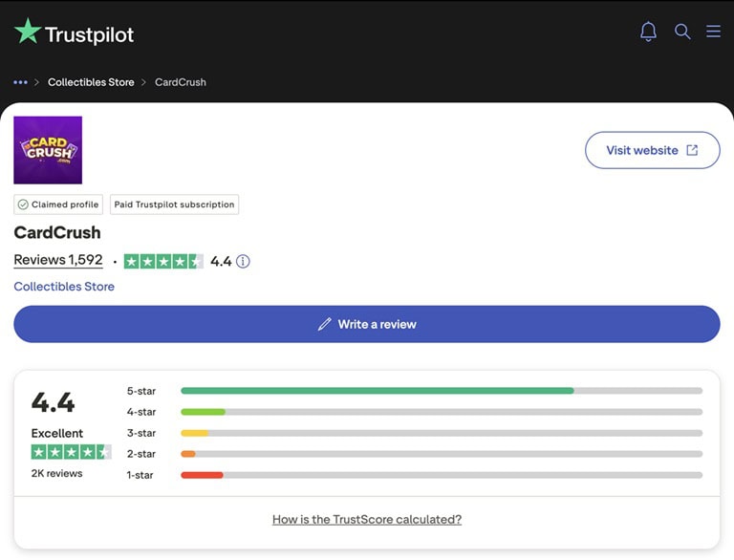
Task: Click the Claimed profile badge
Action: pyautogui.click(x=58, y=205)
